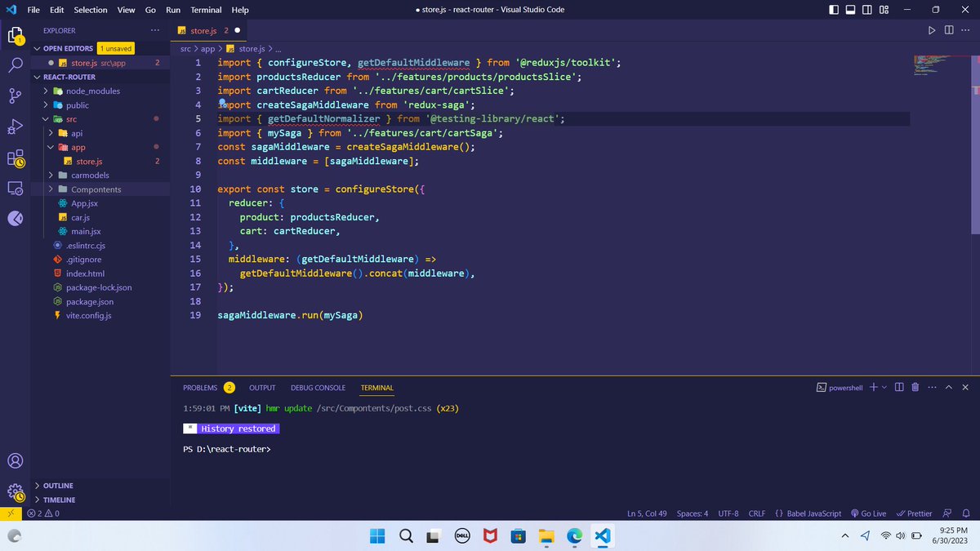Split the editor to the right
980x551 pixels.
point(948,30)
